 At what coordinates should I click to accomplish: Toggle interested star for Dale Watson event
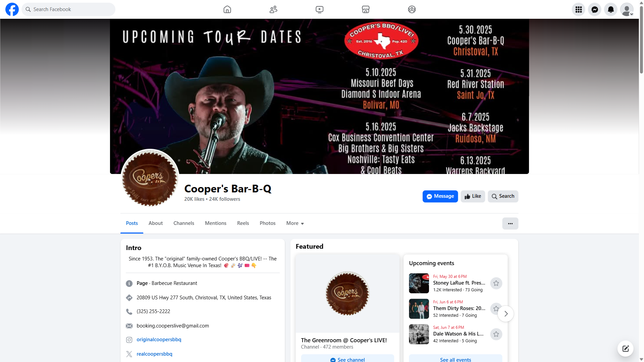pos(496,334)
